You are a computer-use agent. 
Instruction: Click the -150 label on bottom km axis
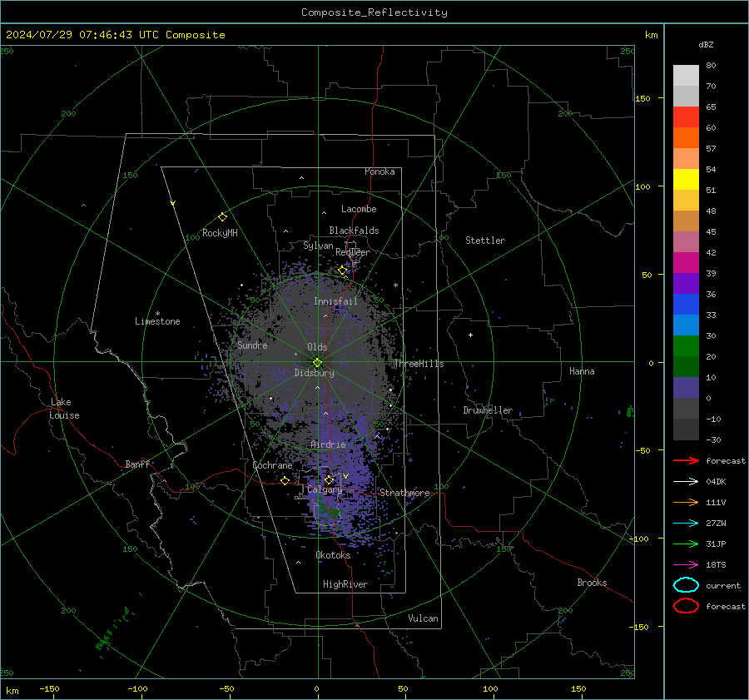(49, 688)
